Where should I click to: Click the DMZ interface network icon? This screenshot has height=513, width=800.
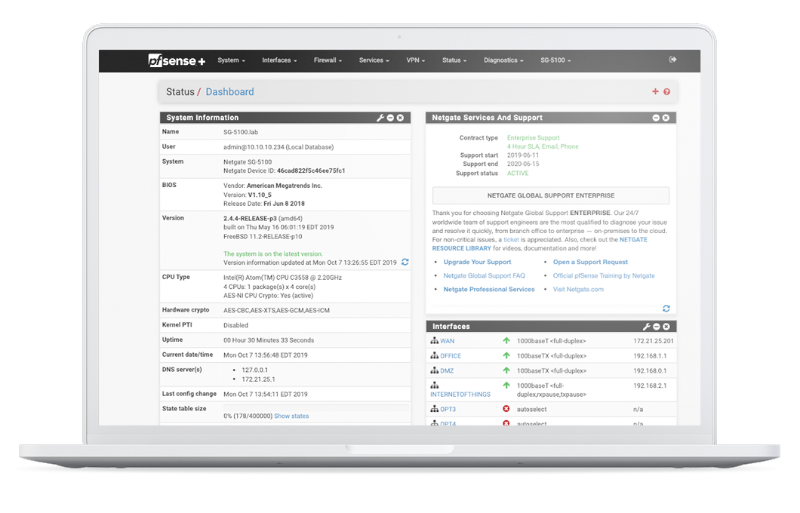[x=434, y=370]
